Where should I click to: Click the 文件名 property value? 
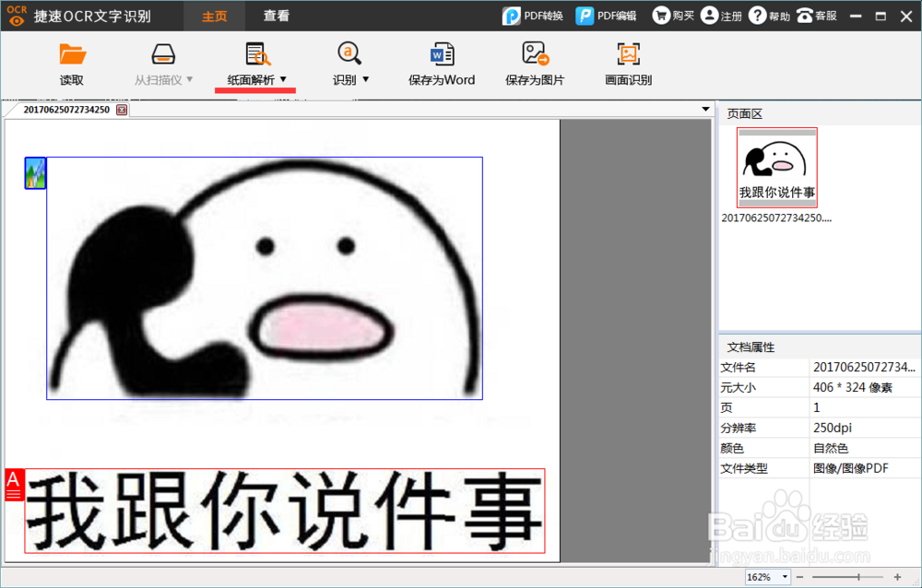click(865, 368)
